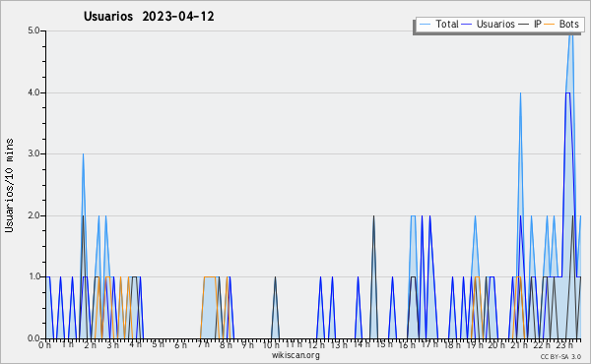
Task: Click the y-axis label '1.0'
Action: pyautogui.click(x=33, y=277)
